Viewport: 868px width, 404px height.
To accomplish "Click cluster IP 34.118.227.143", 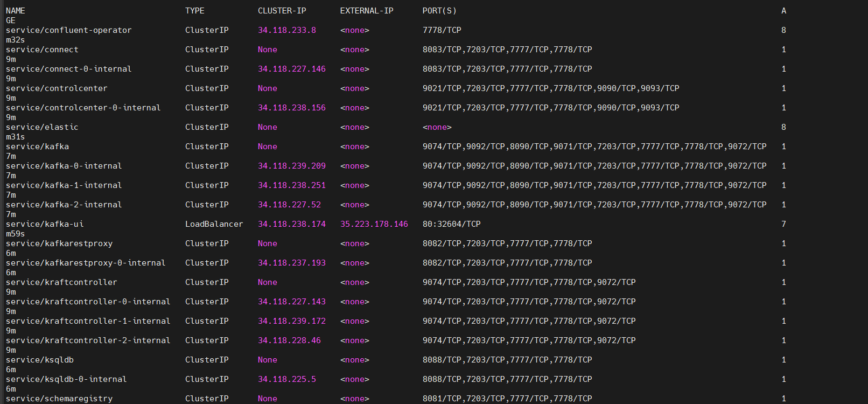I will click(x=292, y=302).
